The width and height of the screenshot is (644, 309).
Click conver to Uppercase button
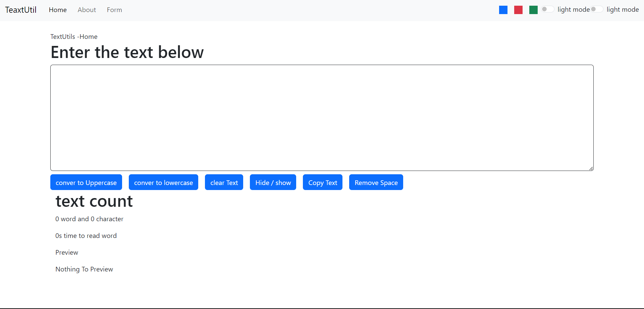[x=86, y=182]
